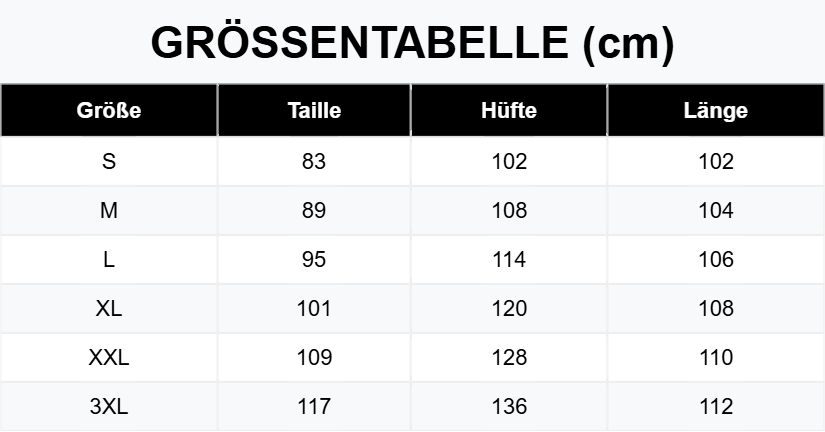Viewport: 825px width, 432px height.
Task: Select the Länge value 112 for 3XL
Action: click(716, 407)
